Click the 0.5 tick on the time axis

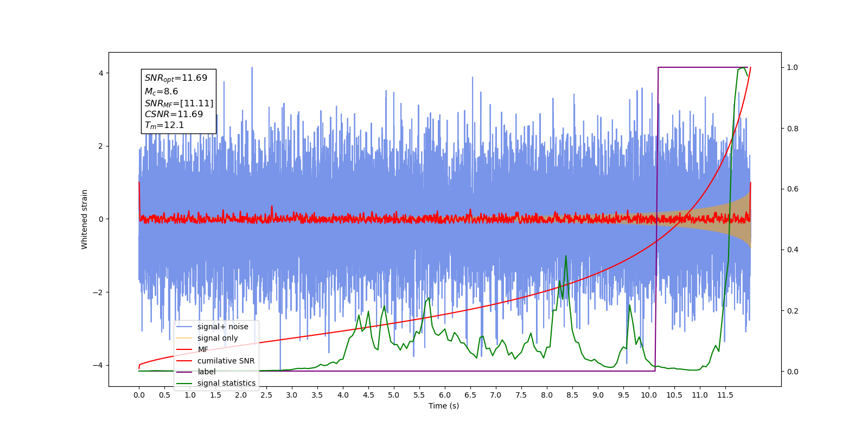(x=164, y=395)
